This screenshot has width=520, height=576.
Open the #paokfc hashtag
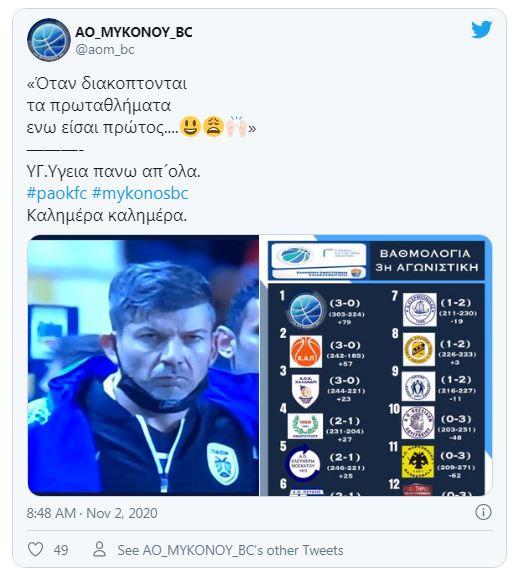pyautogui.click(x=57, y=193)
